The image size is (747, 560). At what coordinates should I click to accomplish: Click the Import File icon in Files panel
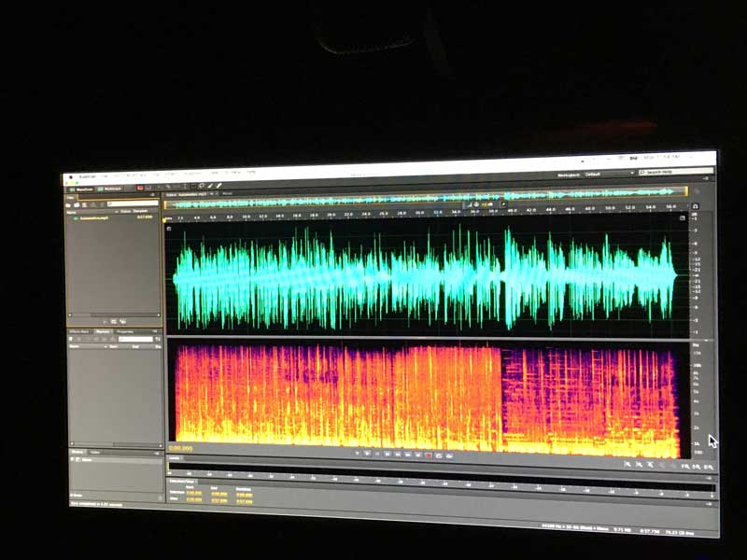coord(77,204)
